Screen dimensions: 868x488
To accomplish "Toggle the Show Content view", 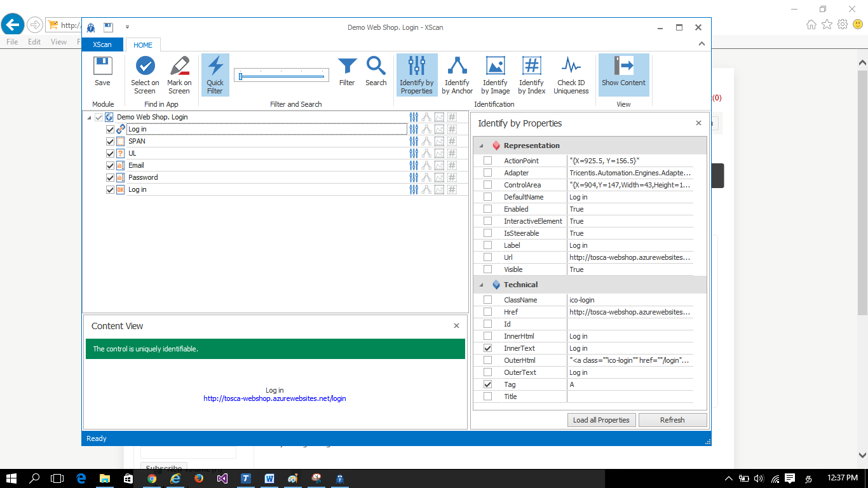I will click(623, 74).
